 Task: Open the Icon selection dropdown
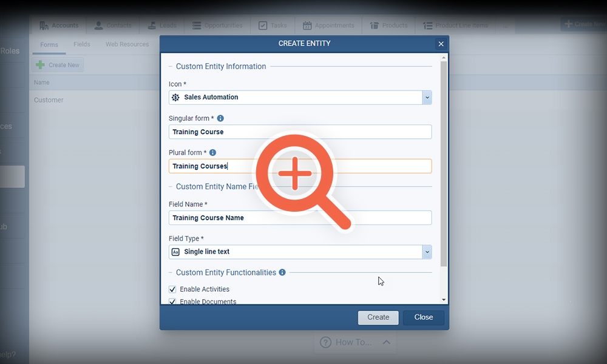point(427,97)
